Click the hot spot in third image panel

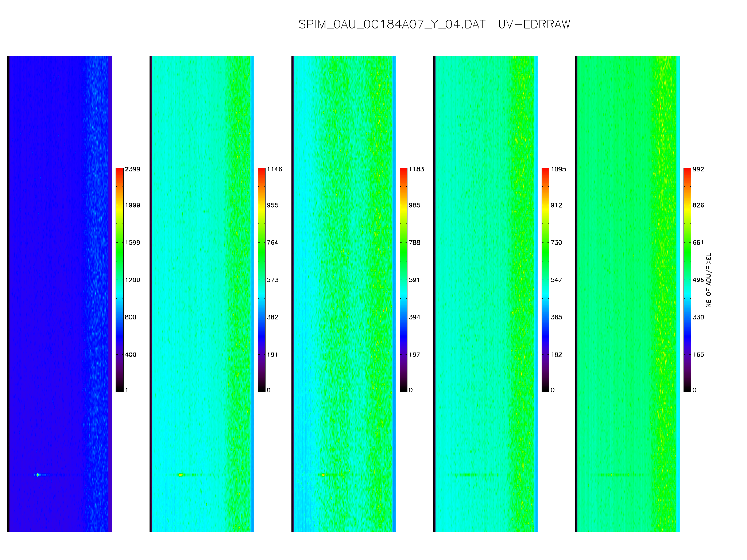323,475
